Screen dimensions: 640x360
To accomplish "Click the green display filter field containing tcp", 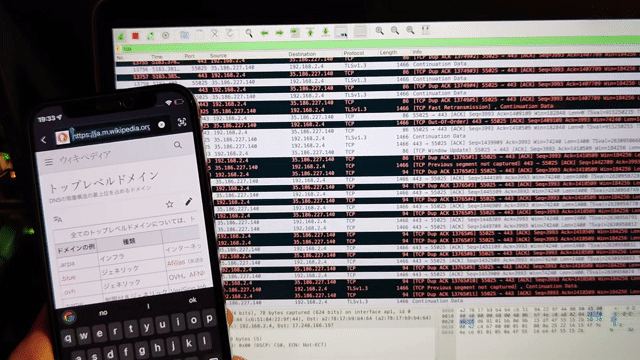I will (x=380, y=44).
